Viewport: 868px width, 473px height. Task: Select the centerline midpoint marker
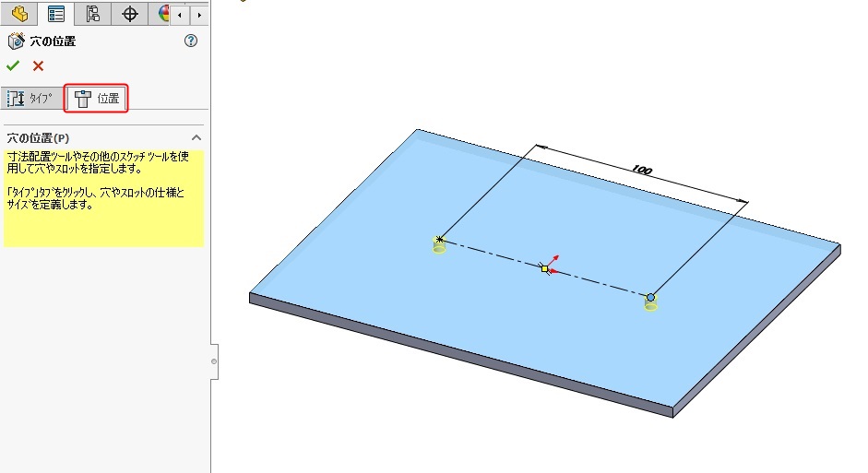pos(545,268)
